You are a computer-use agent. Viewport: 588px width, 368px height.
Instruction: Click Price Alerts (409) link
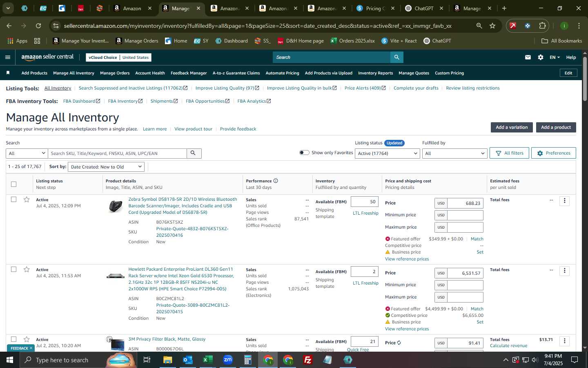[365, 88]
